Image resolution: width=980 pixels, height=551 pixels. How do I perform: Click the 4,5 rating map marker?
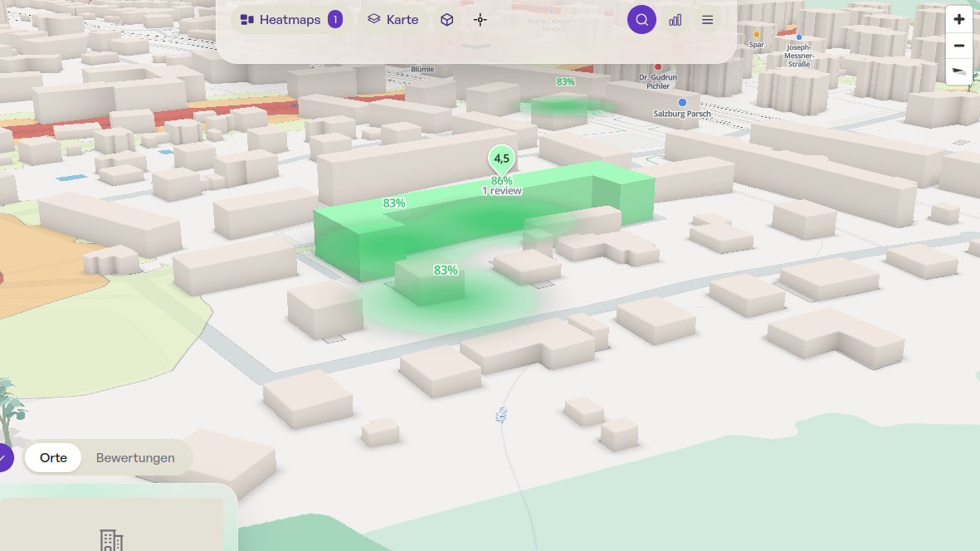pyautogui.click(x=502, y=159)
